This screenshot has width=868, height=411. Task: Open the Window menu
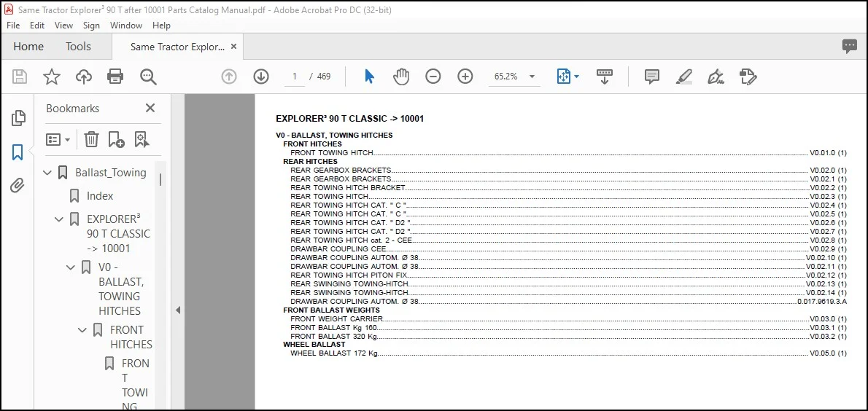pos(125,26)
